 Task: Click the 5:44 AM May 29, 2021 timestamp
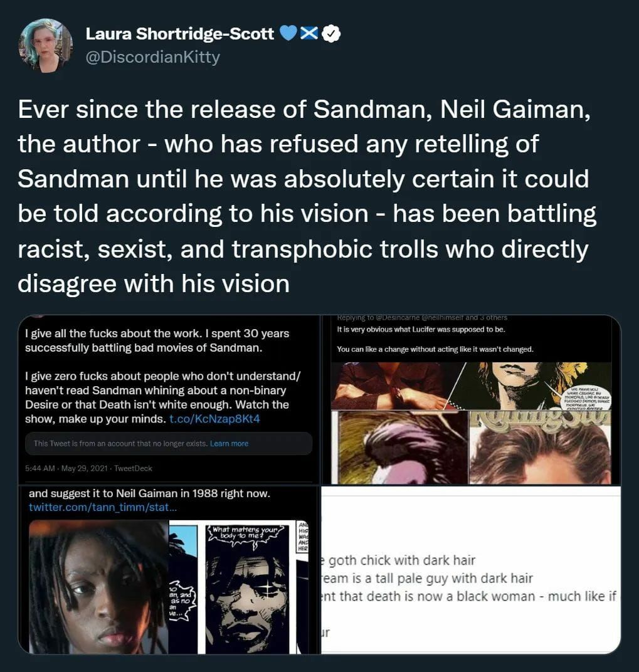(66, 468)
